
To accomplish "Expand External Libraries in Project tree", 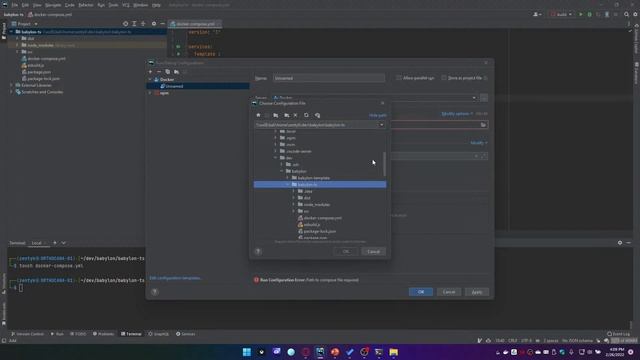I will pyautogui.click(x=11, y=85).
